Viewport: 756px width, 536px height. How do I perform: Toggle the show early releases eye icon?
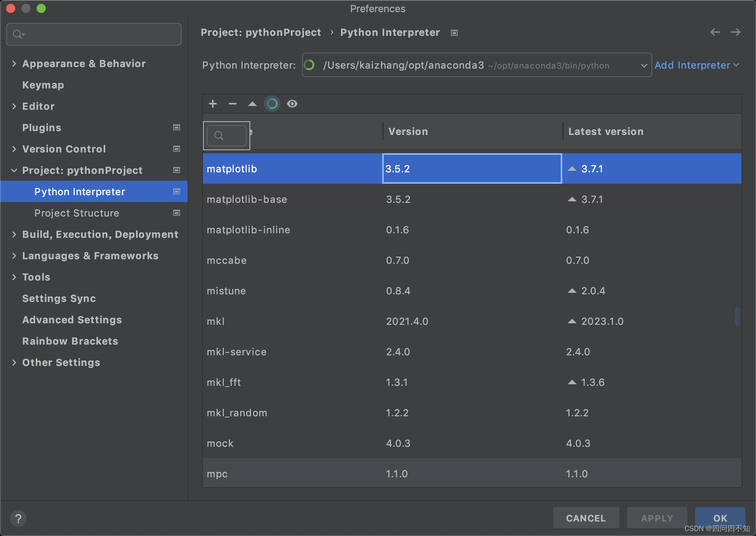pyautogui.click(x=292, y=104)
